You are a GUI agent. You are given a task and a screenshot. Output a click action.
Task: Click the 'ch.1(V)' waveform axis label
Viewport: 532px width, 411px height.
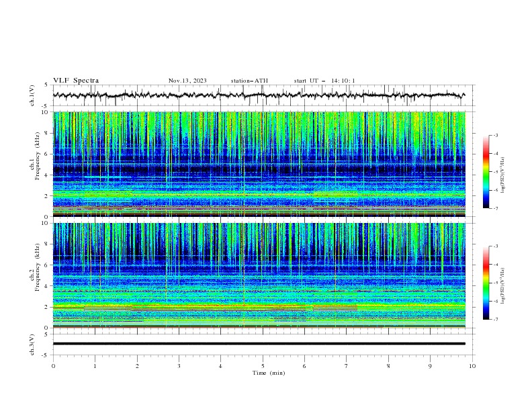click(32, 95)
